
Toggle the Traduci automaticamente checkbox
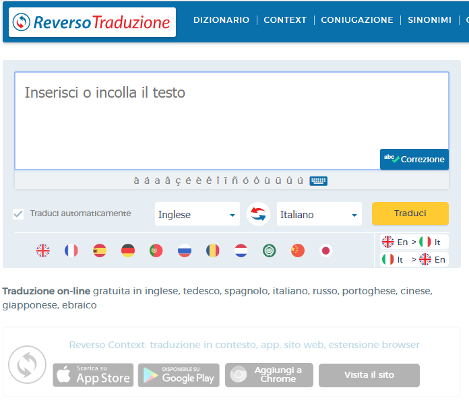[x=18, y=214]
